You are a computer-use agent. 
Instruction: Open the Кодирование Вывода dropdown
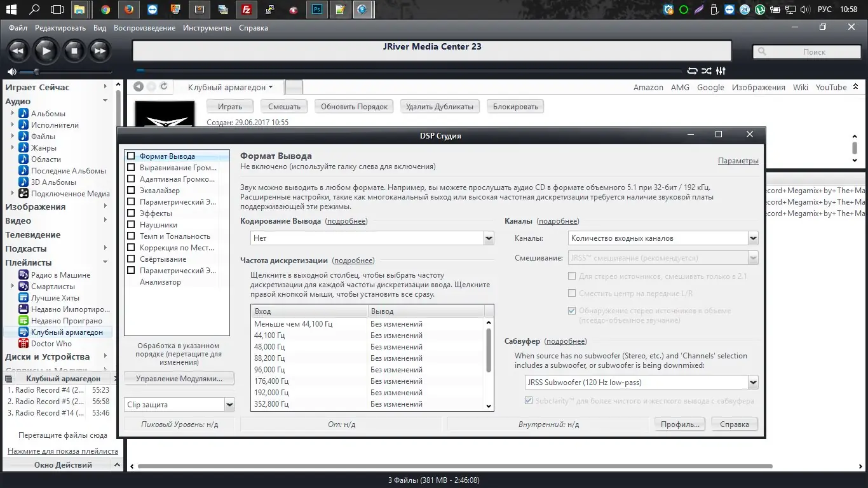tap(372, 238)
